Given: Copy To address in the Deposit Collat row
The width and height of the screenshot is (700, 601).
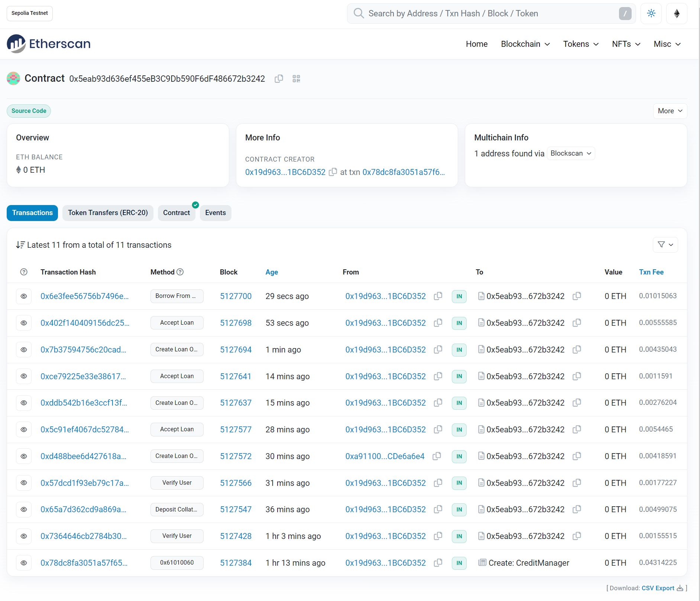Looking at the screenshot, I should click(x=577, y=509).
